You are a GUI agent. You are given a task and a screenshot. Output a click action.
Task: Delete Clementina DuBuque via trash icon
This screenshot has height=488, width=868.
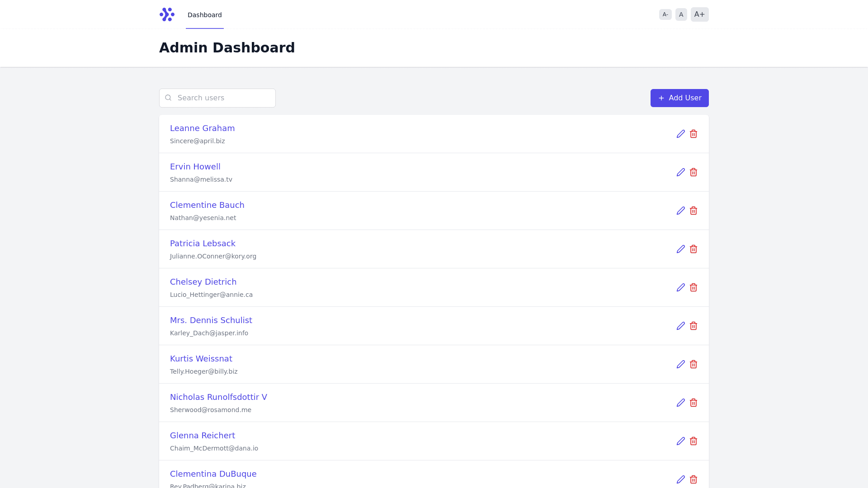pos(693,479)
